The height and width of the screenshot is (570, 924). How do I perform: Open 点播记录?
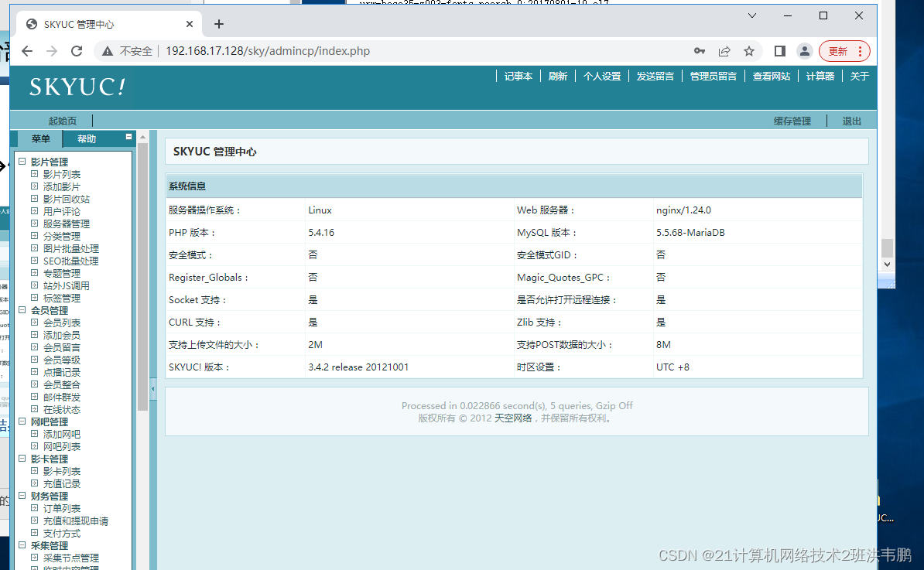(62, 372)
